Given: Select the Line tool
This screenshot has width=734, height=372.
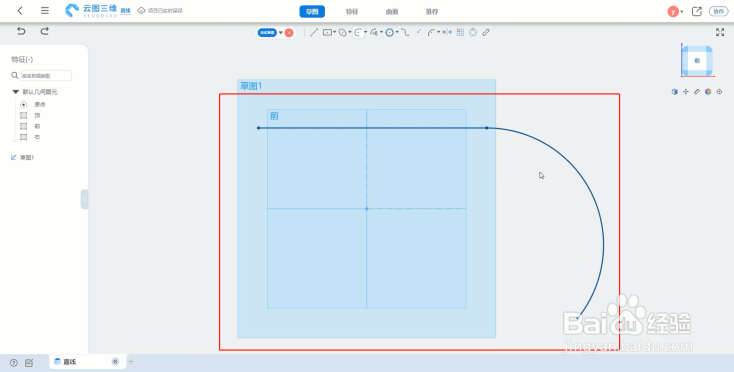Looking at the screenshot, I should click(314, 32).
